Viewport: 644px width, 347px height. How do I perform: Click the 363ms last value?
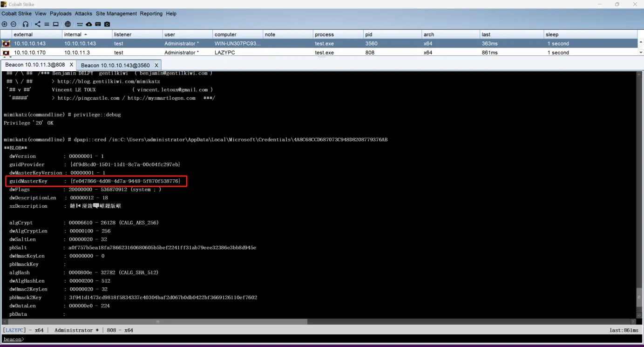(490, 43)
